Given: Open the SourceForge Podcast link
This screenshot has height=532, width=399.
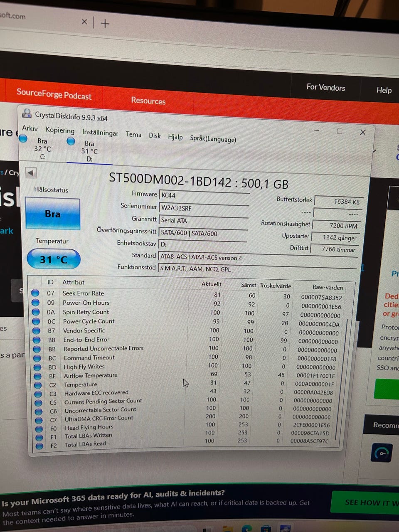Looking at the screenshot, I should 54,94.
